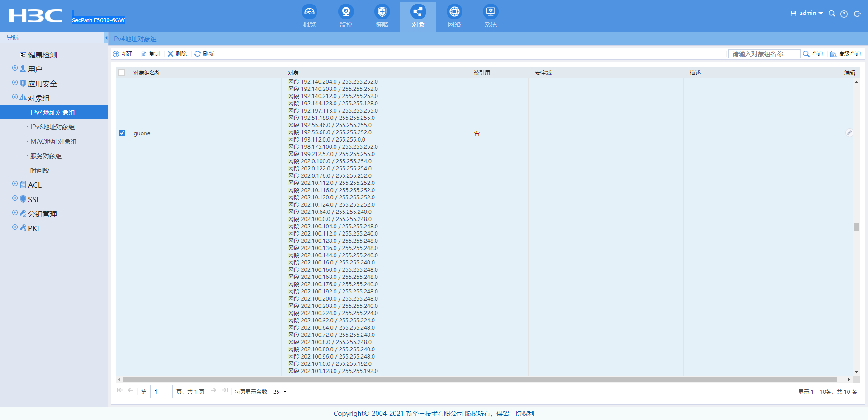Toggle the select-all header checkbox
868x420 pixels.
122,72
